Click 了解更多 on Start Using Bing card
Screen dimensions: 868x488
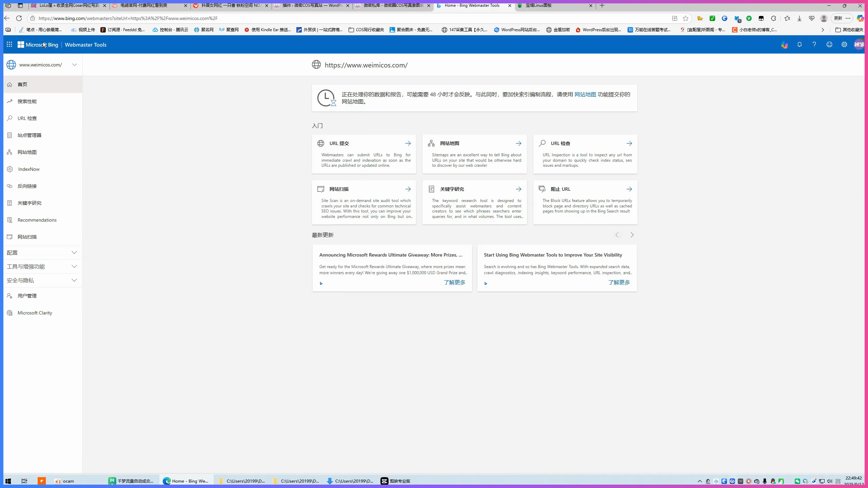point(619,282)
